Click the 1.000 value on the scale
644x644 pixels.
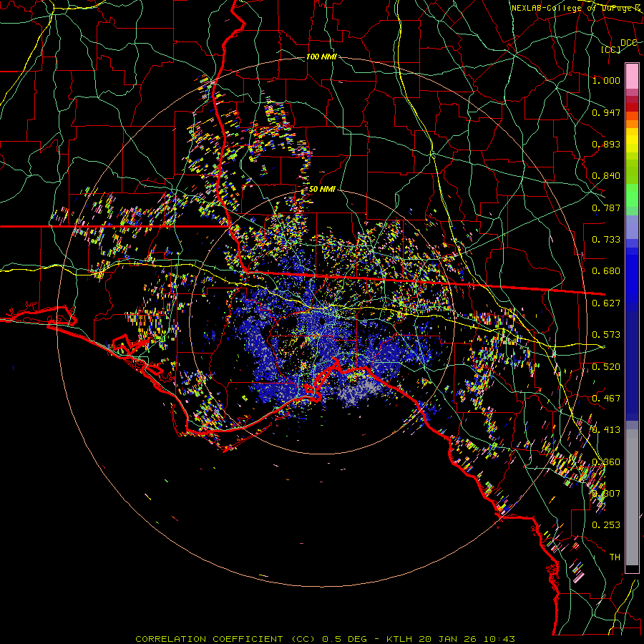coord(606,80)
